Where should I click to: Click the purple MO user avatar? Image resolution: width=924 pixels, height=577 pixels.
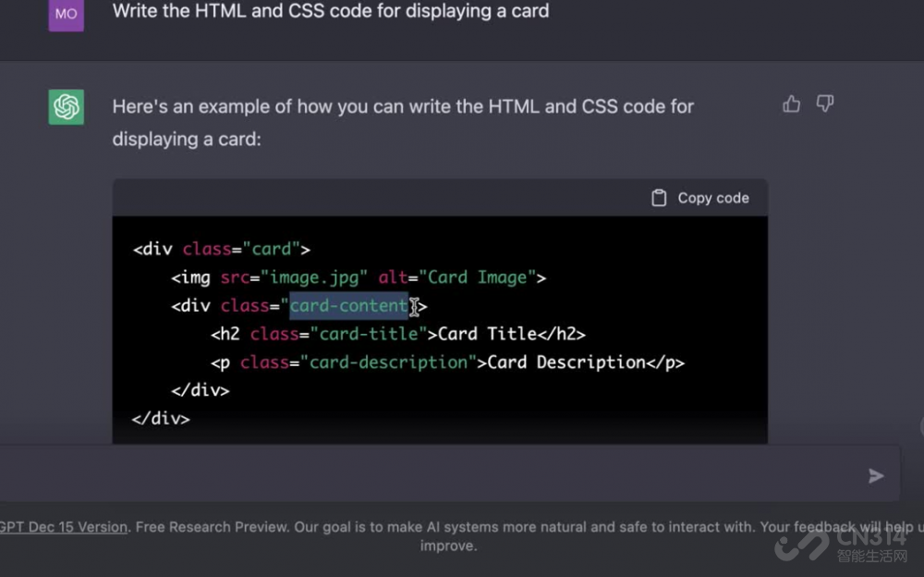click(x=67, y=15)
